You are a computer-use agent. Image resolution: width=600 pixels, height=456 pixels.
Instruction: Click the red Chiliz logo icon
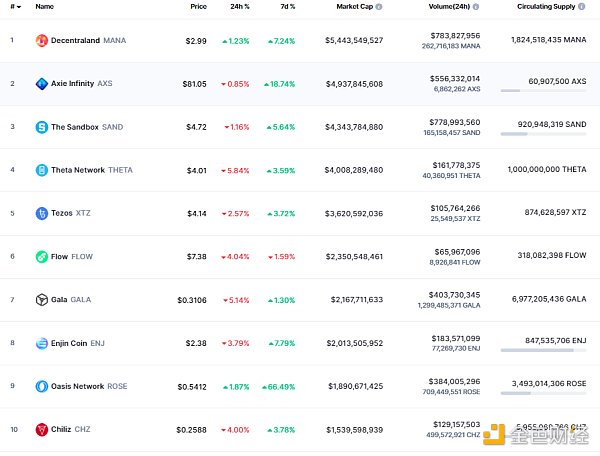tap(41, 429)
